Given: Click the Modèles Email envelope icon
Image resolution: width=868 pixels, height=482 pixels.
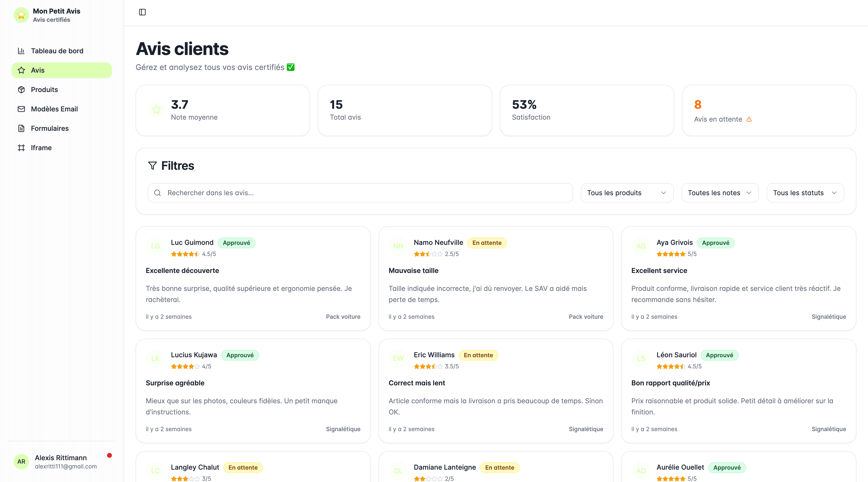Looking at the screenshot, I should [21, 109].
